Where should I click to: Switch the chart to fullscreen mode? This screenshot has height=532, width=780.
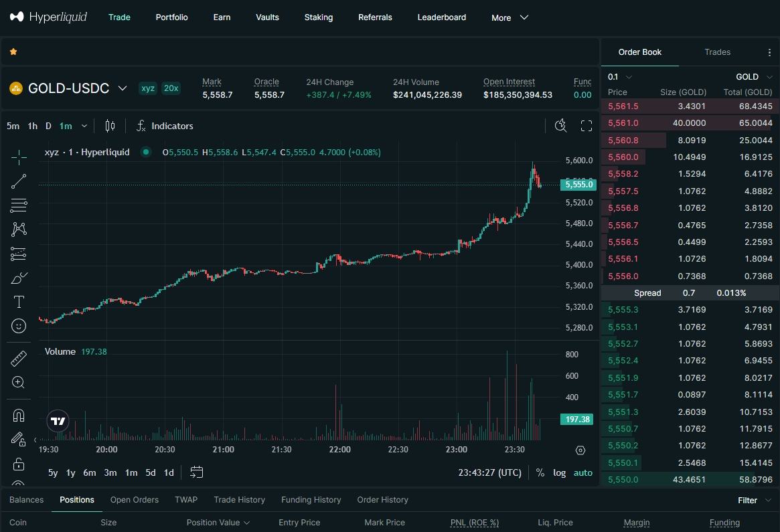tap(587, 126)
